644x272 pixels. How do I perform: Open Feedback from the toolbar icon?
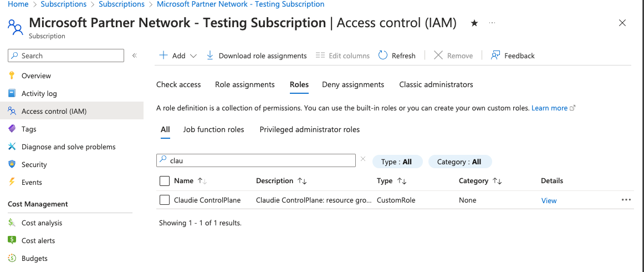(x=495, y=56)
